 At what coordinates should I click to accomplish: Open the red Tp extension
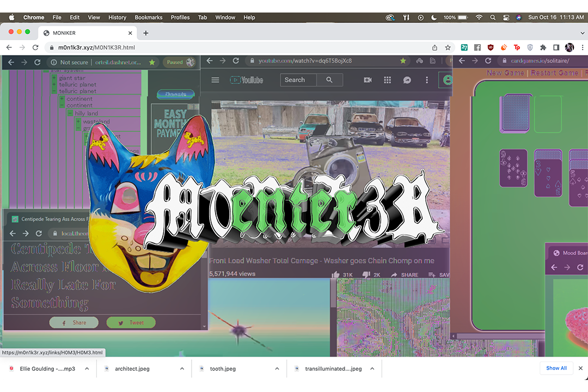(517, 47)
